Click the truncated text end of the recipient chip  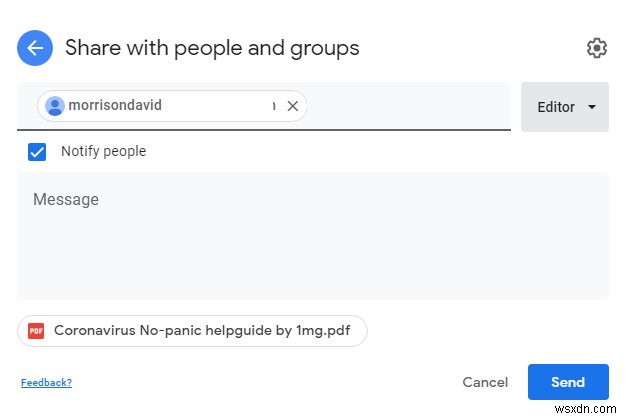[274, 106]
